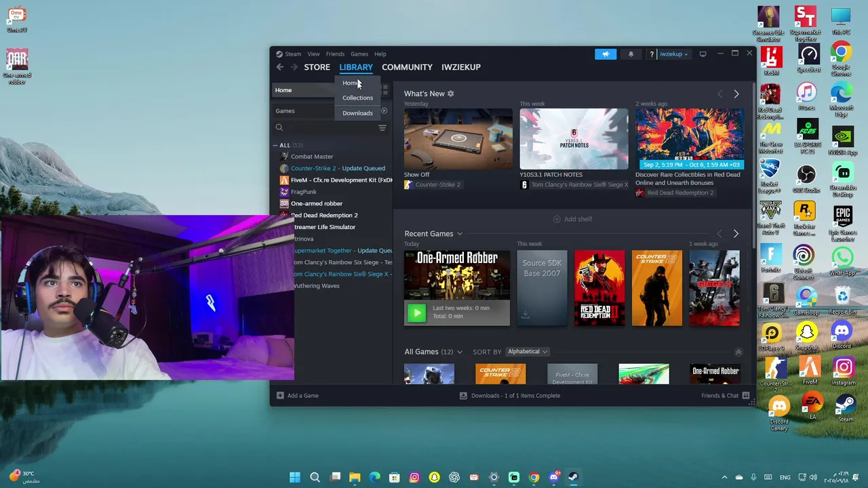Click Add a Game button
This screenshot has height=488, width=868.
tap(298, 396)
